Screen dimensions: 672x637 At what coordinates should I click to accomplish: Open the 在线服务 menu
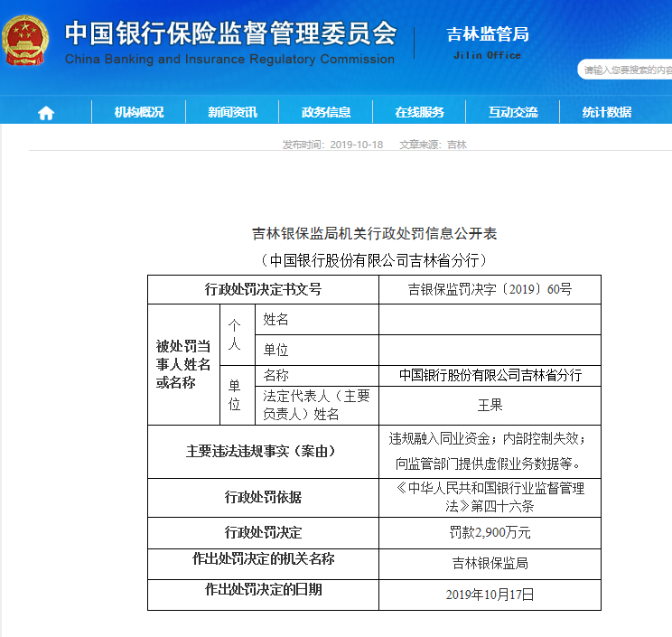tap(419, 112)
